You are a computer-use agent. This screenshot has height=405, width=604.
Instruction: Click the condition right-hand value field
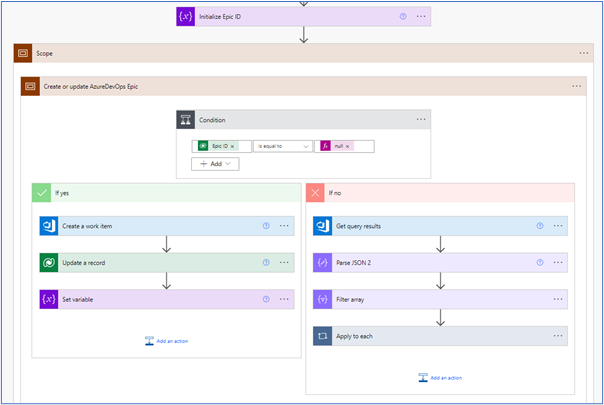click(344, 146)
